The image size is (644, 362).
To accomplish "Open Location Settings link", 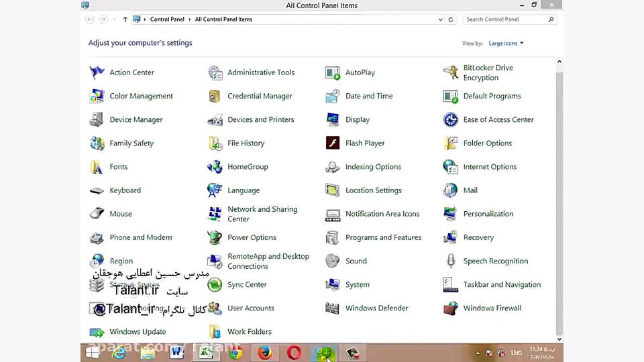I will pyautogui.click(x=374, y=190).
